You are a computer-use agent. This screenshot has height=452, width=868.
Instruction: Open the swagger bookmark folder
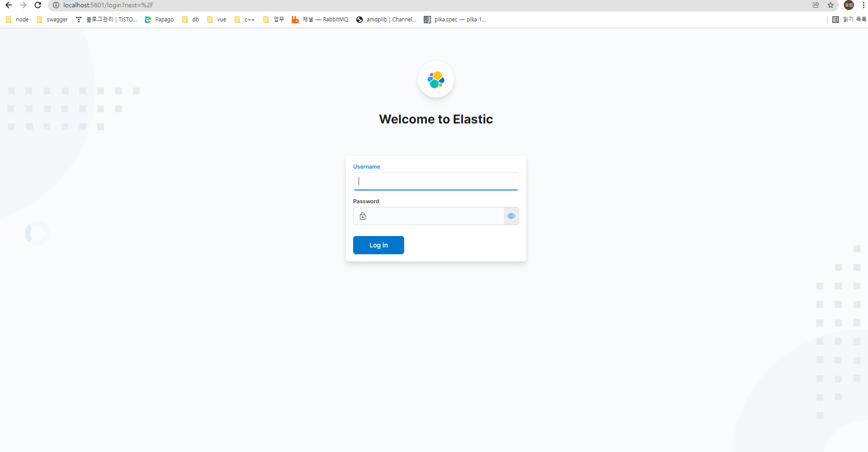click(x=52, y=20)
